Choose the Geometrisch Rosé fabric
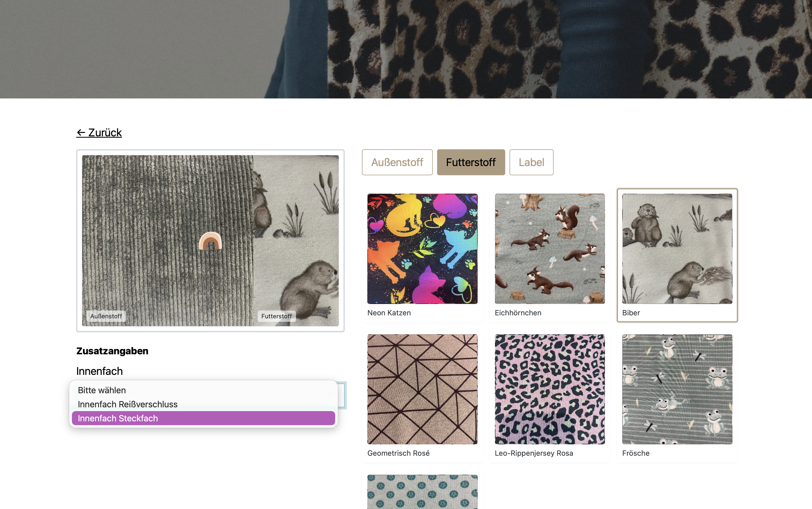The width and height of the screenshot is (812, 509). [x=422, y=389]
